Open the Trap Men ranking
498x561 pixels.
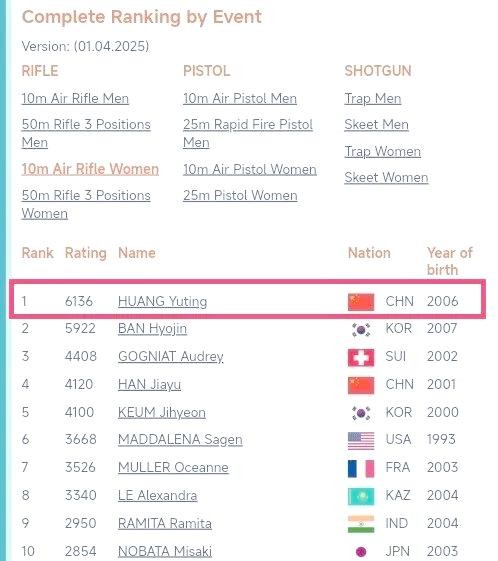point(373,98)
